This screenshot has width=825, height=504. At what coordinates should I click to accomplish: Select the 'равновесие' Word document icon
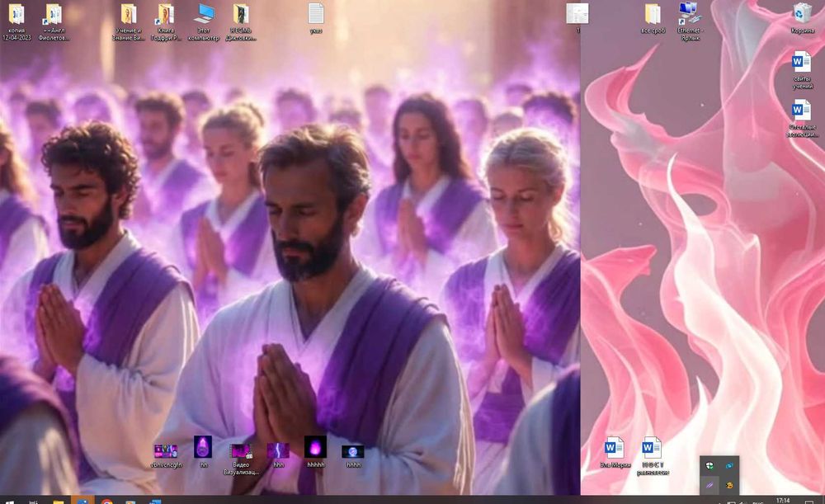(652, 448)
